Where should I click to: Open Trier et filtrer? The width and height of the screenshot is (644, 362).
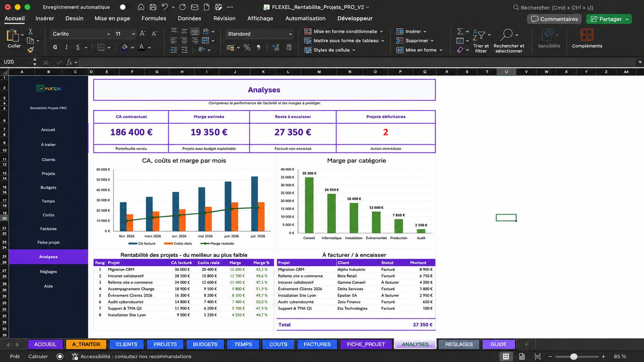(x=481, y=41)
